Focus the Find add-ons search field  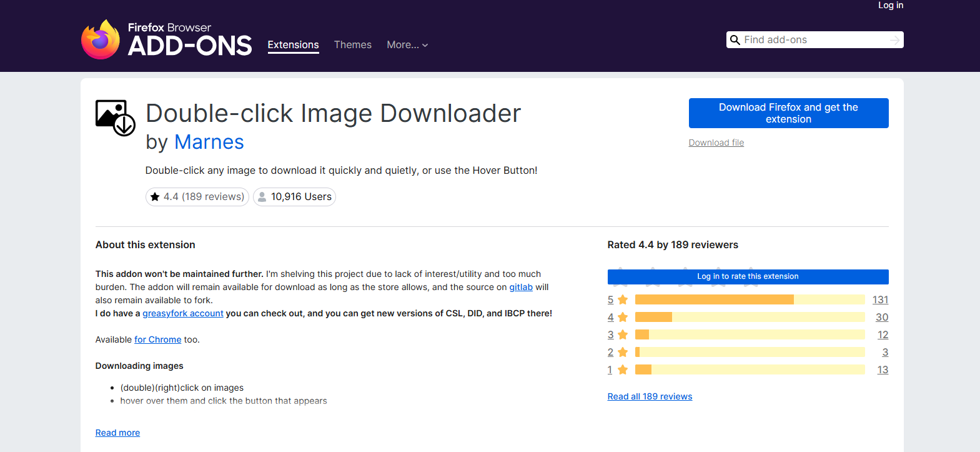tap(815, 40)
